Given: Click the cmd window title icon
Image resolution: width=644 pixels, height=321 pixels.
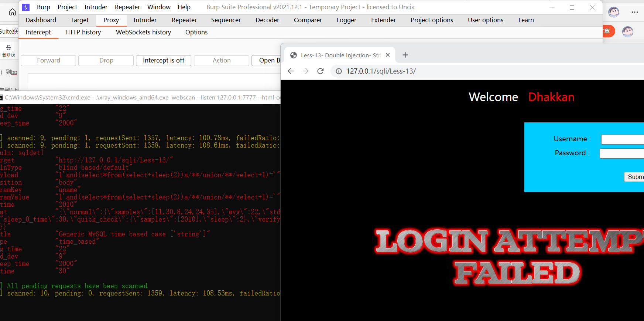Looking at the screenshot, I should click(1, 98).
